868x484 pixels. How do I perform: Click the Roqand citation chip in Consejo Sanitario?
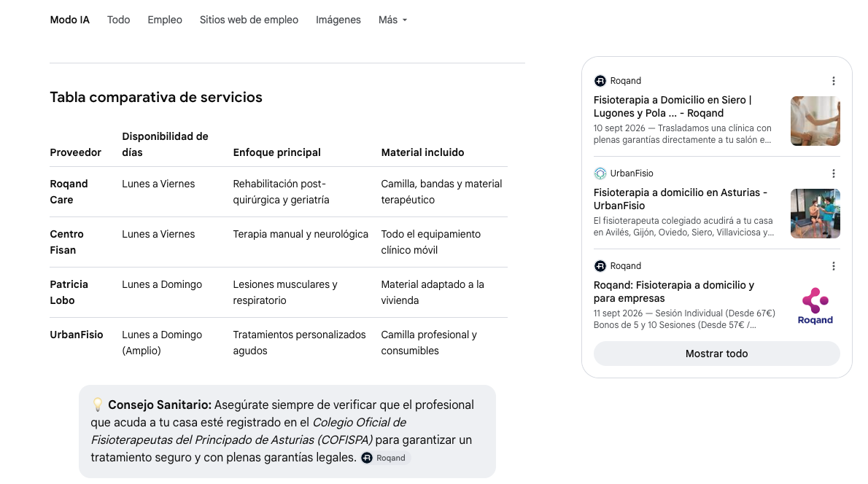pyautogui.click(x=384, y=458)
